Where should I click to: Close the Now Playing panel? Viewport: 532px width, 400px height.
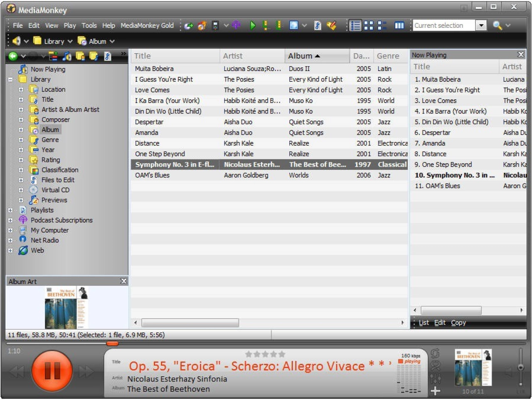point(521,54)
